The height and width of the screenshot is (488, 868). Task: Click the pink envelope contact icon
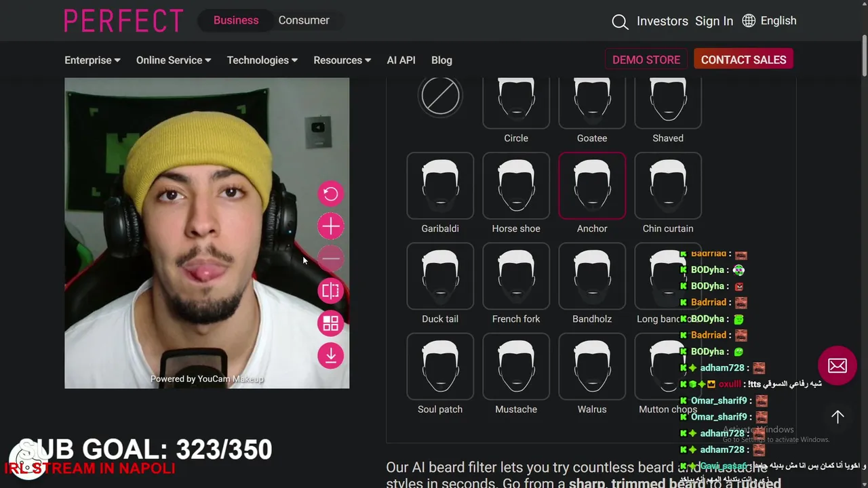point(837,366)
